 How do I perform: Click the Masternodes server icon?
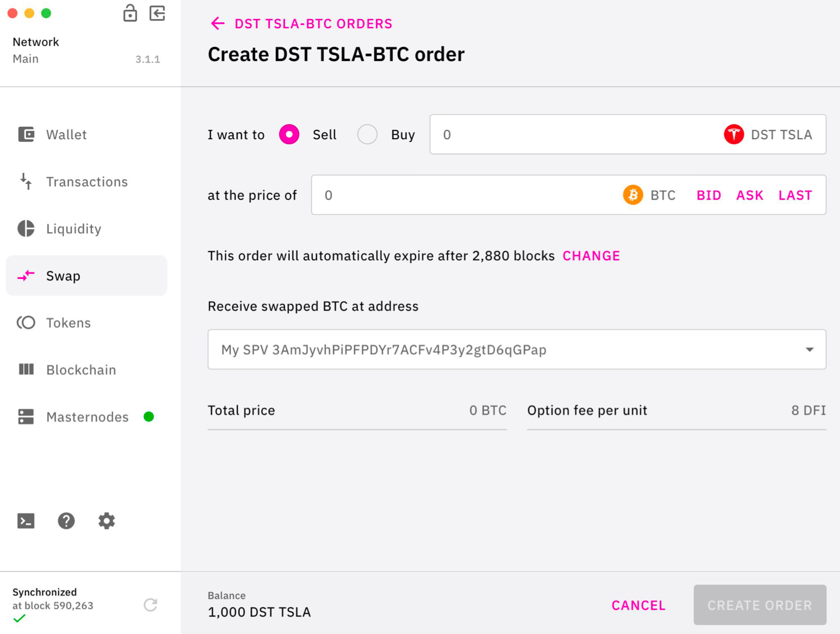(26, 417)
